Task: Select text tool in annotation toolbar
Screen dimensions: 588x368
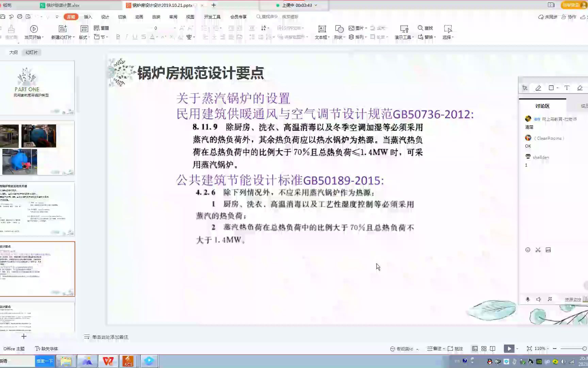Action: coord(567,88)
